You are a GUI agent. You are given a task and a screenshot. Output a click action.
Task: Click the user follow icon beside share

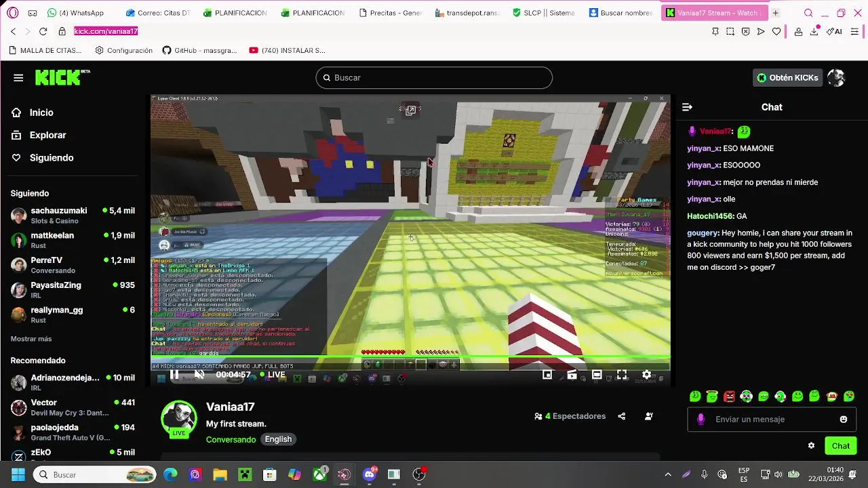point(649,416)
